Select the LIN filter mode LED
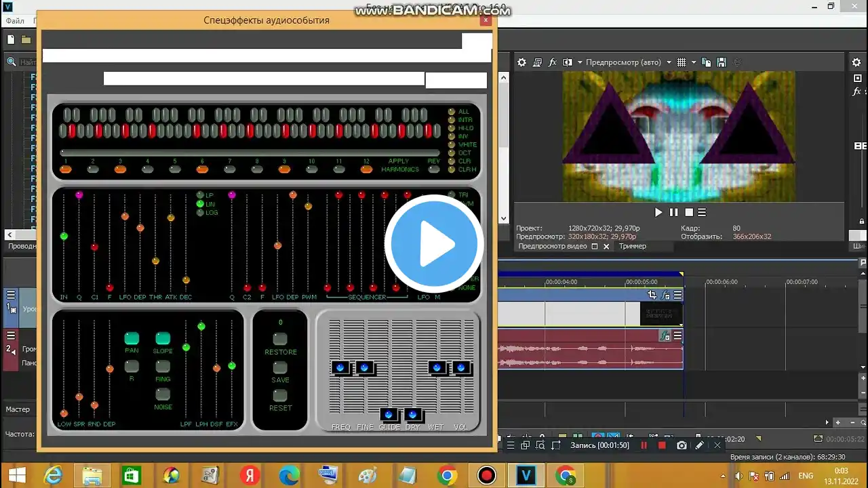 (x=200, y=203)
